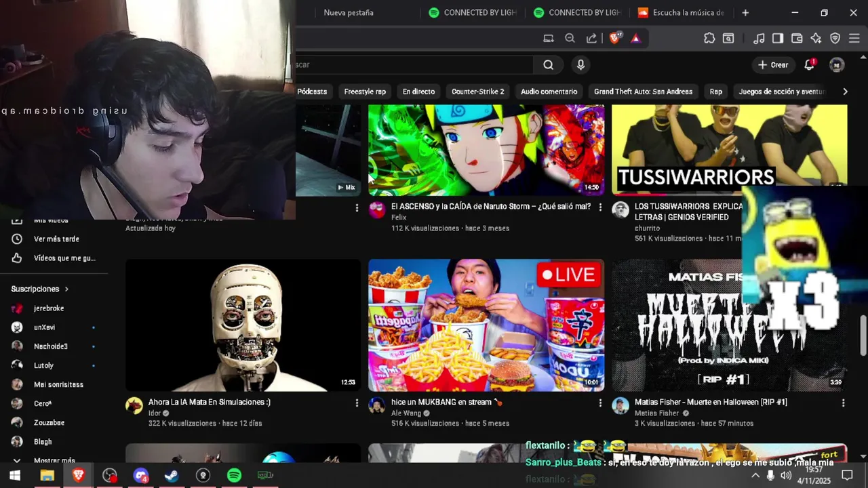
Task: Click the YouTube search input field
Action: [x=414, y=65]
